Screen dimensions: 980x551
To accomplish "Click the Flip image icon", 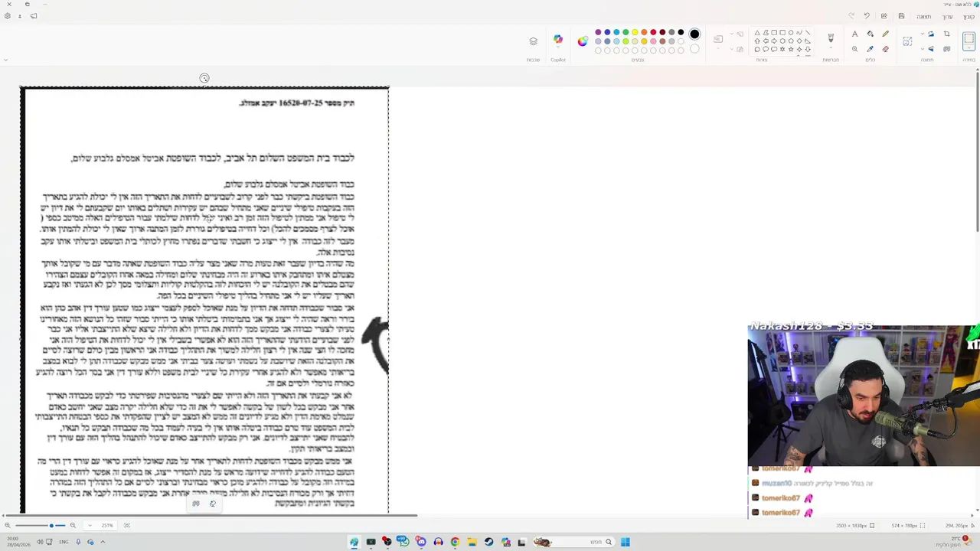I will tap(931, 49).
